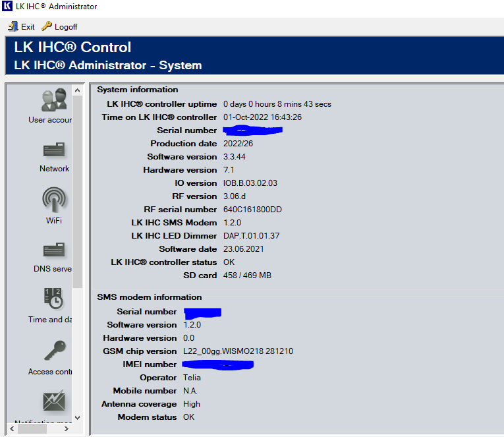Click the sidebar scroll up arrow
The width and height of the screenshot is (504, 437).
(x=77, y=90)
